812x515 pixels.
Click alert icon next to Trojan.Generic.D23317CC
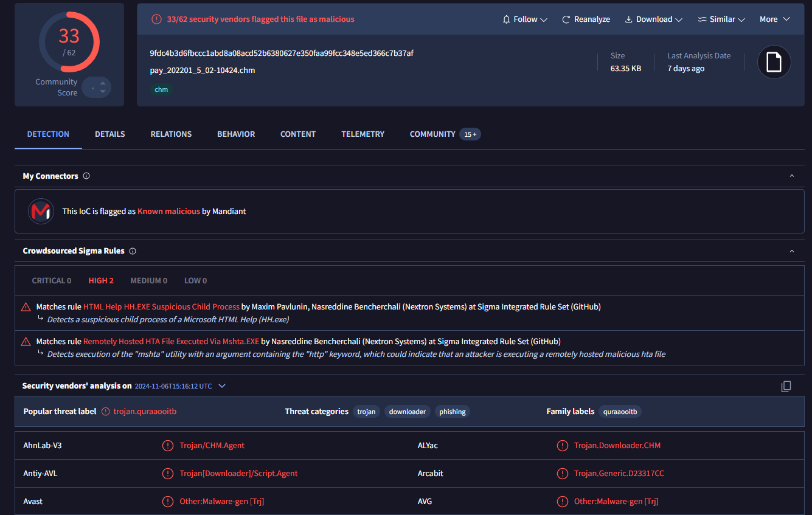[x=563, y=474]
